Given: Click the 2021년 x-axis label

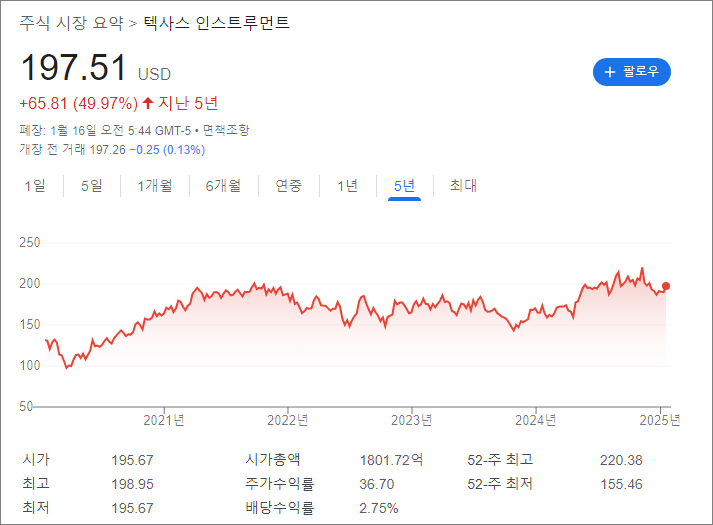Looking at the screenshot, I should coord(164,420).
